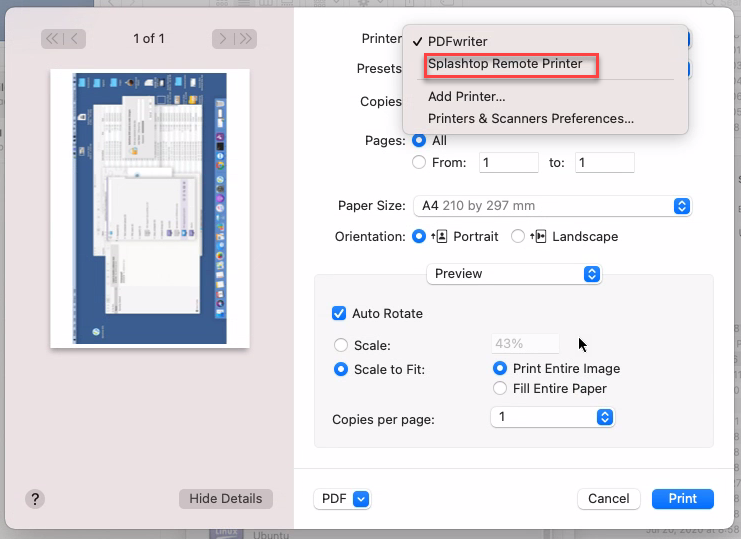Open Printers & Scanners Preferences entry
This screenshot has width=741, height=539.
(531, 119)
